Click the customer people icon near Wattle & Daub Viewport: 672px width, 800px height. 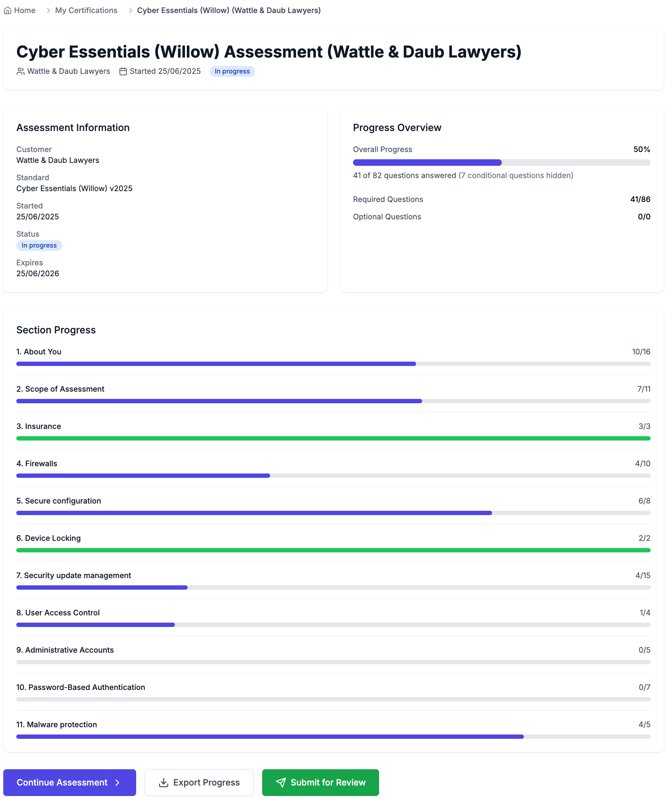pos(21,71)
